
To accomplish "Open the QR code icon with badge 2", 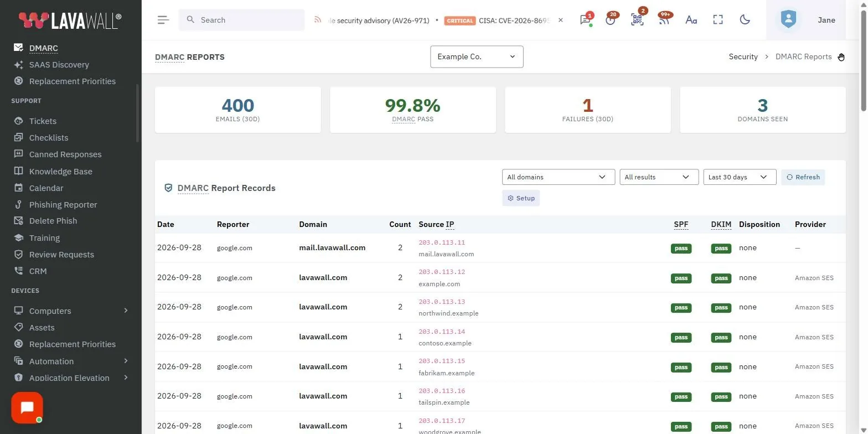I will pyautogui.click(x=637, y=20).
